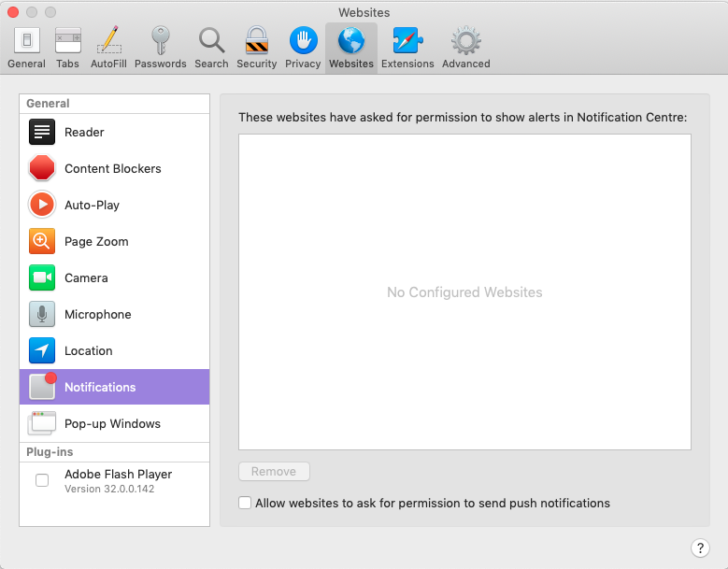Enable the Adobe Flash Player checkbox
The image size is (728, 569).
42,480
